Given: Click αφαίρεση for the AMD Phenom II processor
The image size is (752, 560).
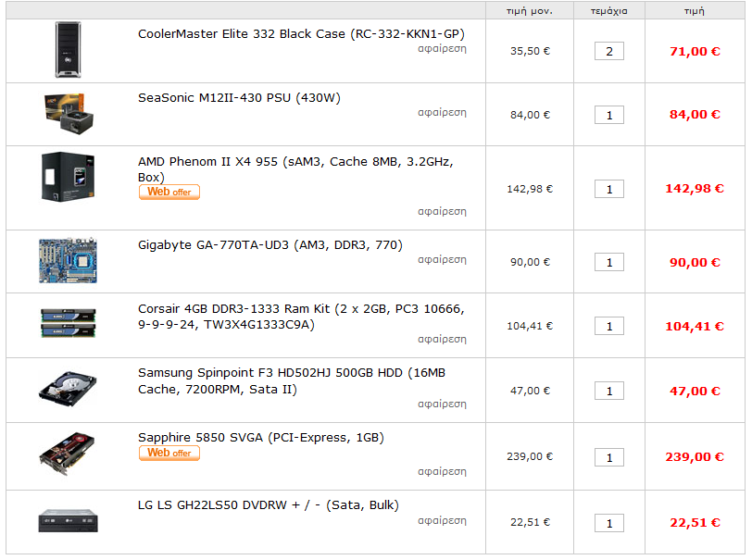Looking at the screenshot, I should (442, 211).
